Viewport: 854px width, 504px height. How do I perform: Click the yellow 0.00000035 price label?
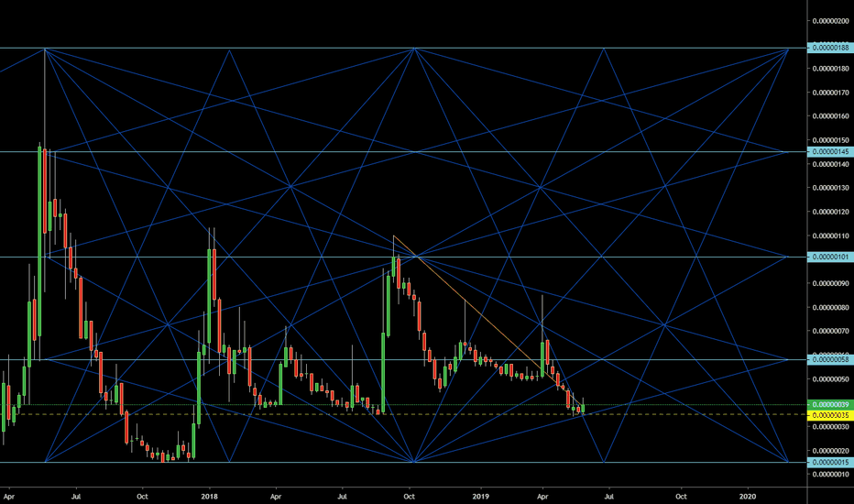pos(830,415)
